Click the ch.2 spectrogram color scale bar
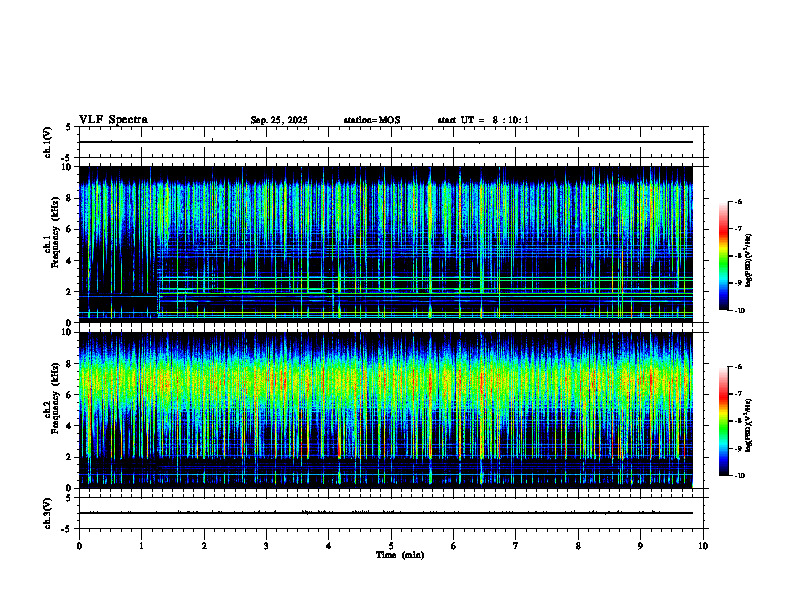Viewport: 792px width, 612px height. (x=723, y=421)
